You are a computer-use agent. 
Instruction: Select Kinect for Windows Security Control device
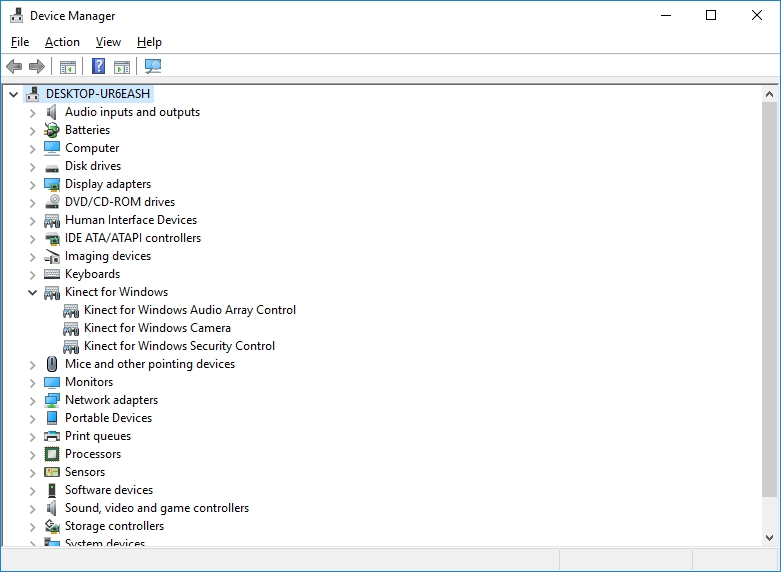179,346
